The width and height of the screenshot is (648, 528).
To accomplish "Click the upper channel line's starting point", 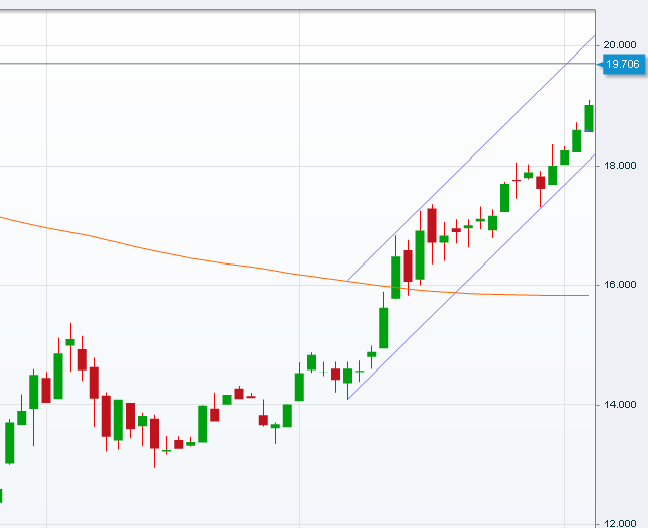I will pos(347,280).
